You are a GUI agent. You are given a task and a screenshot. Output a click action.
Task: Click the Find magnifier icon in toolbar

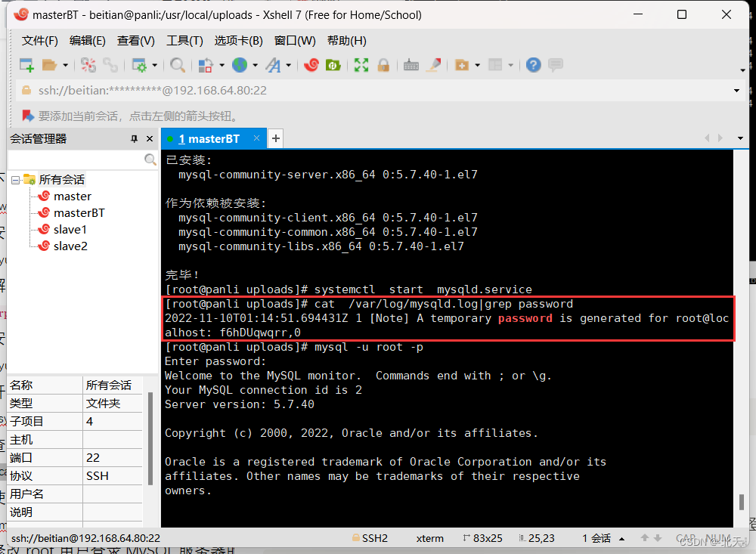178,64
